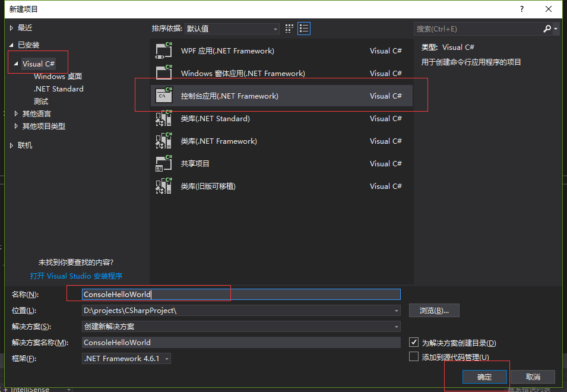Viewport: 567px width, 392px height.
Task: Enable add to source control checkbox
Action: 414,356
